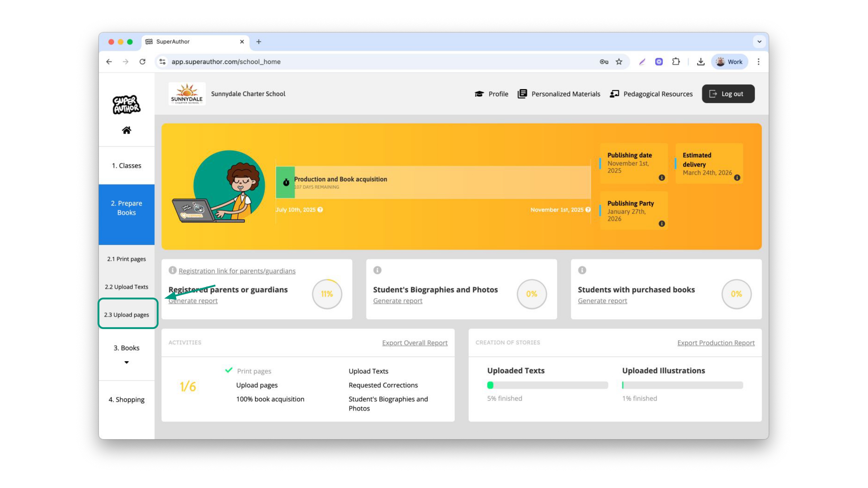Click the Personalized Materials book icon
Image resolution: width=868 pixels, height=488 pixels.
(522, 94)
